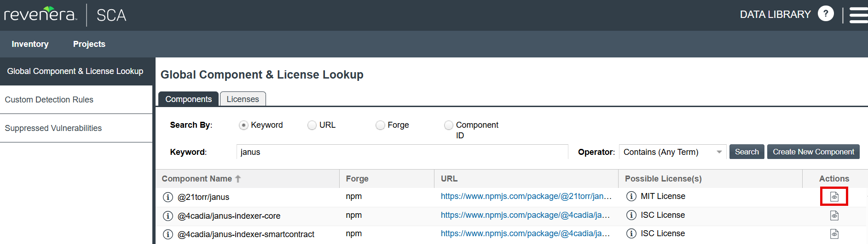View details action icon for @4cadia/janus-indexer-smartcontract
Viewport: 868px width, 244px height.
point(834,234)
